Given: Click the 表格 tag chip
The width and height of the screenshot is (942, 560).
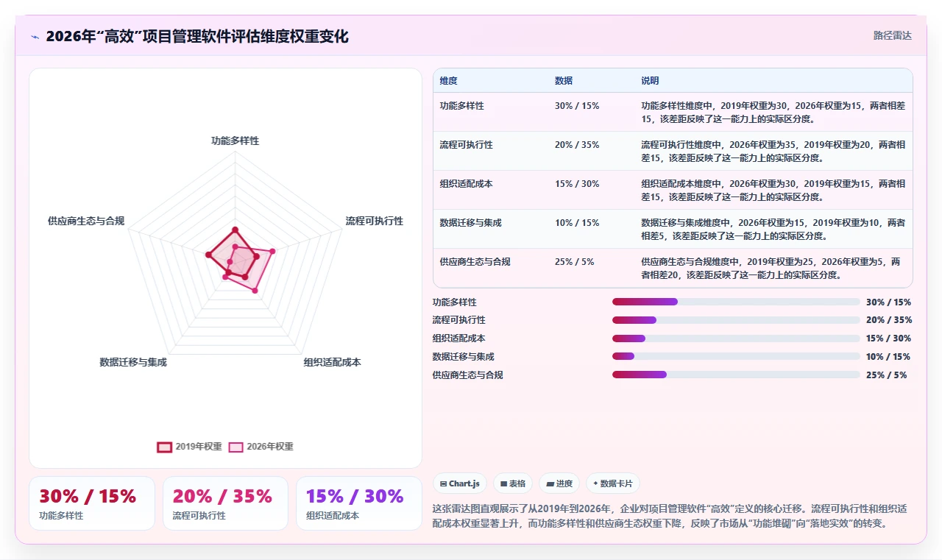Looking at the screenshot, I should tap(512, 483).
